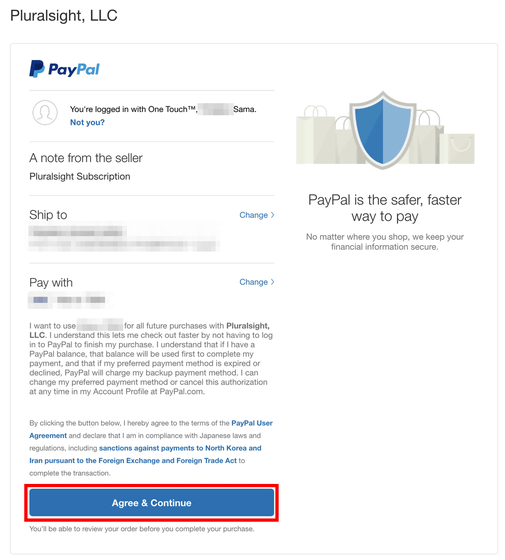
Task: Click the shopping bags on the left of the shield
Action: click(323, 135)
